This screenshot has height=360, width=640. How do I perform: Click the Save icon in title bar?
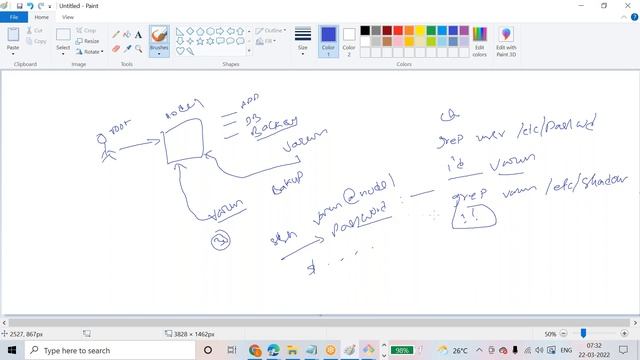(19, 6)
